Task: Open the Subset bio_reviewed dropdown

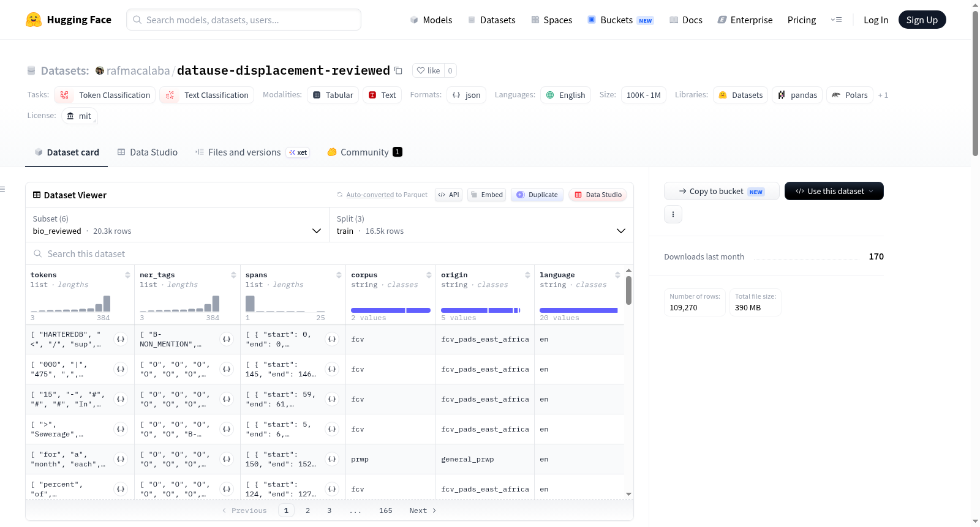Action: (177, 225)
